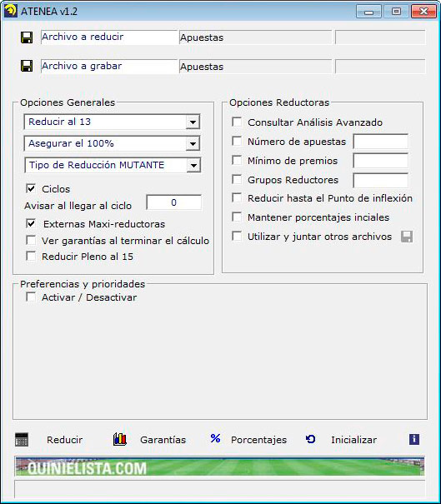Viewport: 441px width, 504px height.
Task: Click the Avisar al llegar al ciclo field
Action: pyautogui.click(x=174, y=202)
